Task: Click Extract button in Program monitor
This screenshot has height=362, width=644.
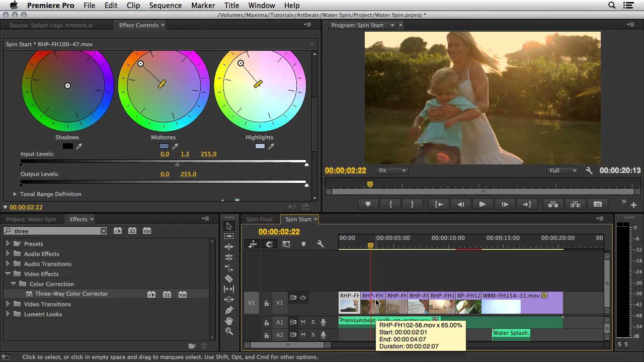Action: 576,204
